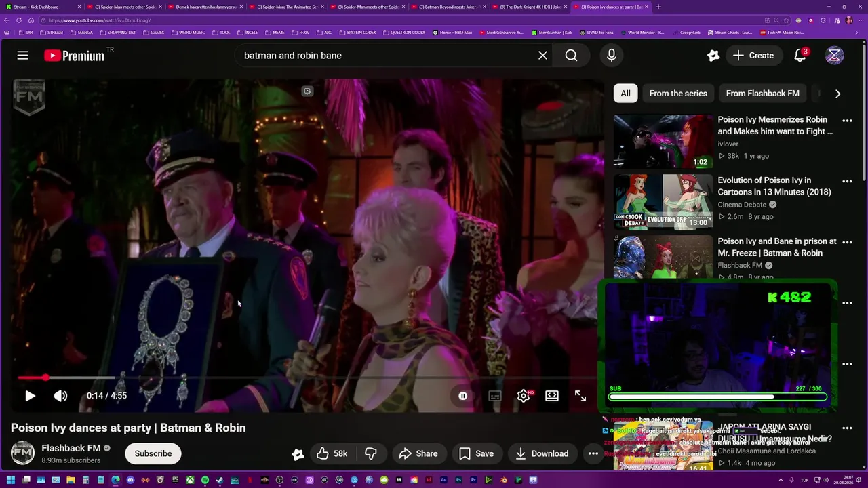Open WEIRD MUSIC bookmarks folder
The image size is (868, 488).
[x=188, y=33]
